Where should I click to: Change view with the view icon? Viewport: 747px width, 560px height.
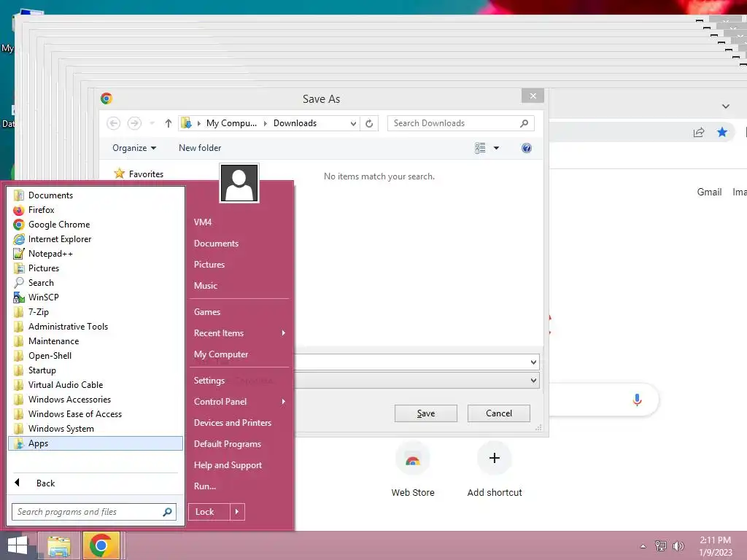[480, 148]
